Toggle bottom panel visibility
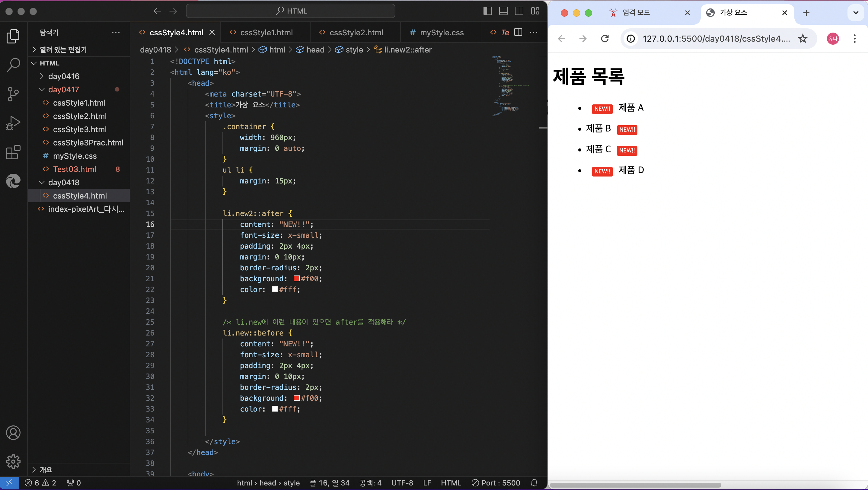The image size is (868, 490). pyautogui.click(x=503, y=11)
